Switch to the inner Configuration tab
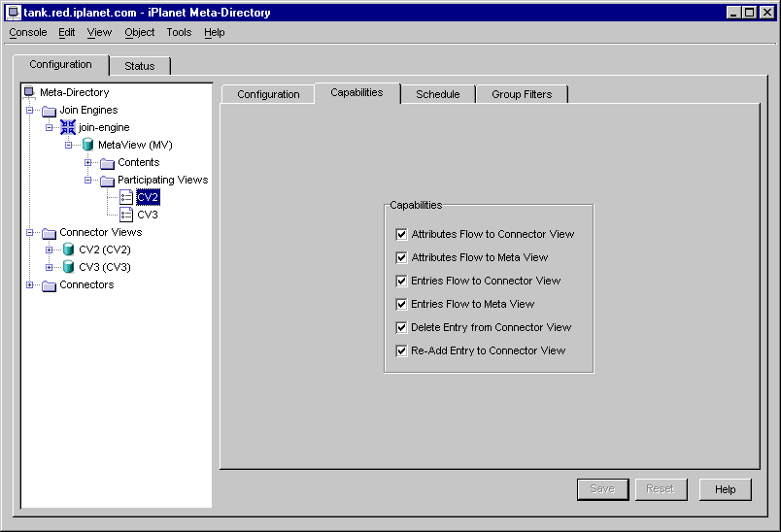 pyautogui.click(x=268, y=94)
